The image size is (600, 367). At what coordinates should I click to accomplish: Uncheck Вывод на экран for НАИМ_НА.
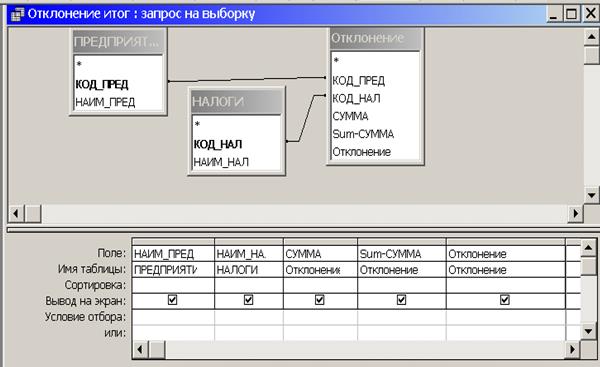coord(248,300)
